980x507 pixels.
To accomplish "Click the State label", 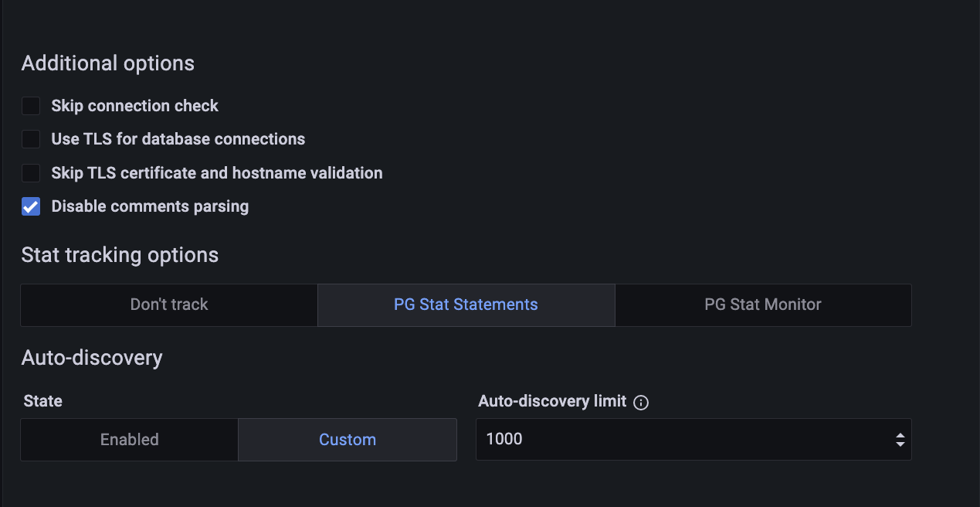I will [42, 401].
